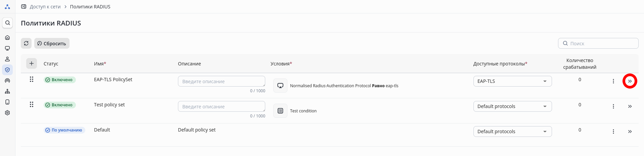The width and height of the screenshot is (644, 156).
Task: Open protocols dropdown for Test policy set
Action: point(512,106)
